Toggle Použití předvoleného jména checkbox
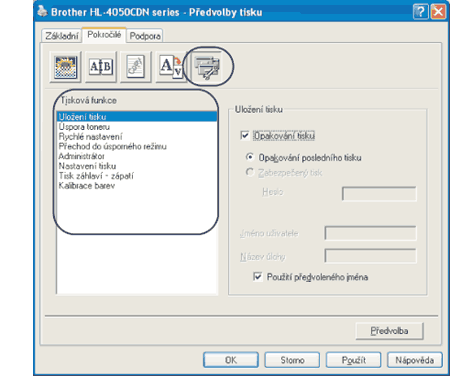 [x=257, y=277]
